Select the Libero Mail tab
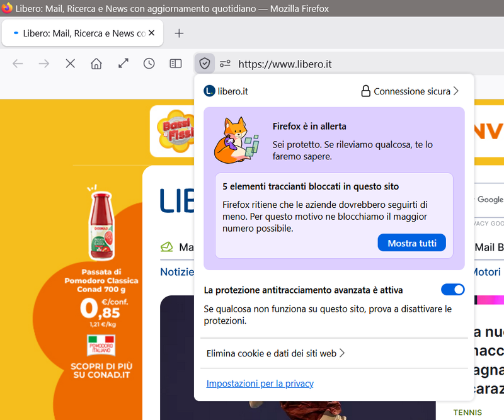 83,33
